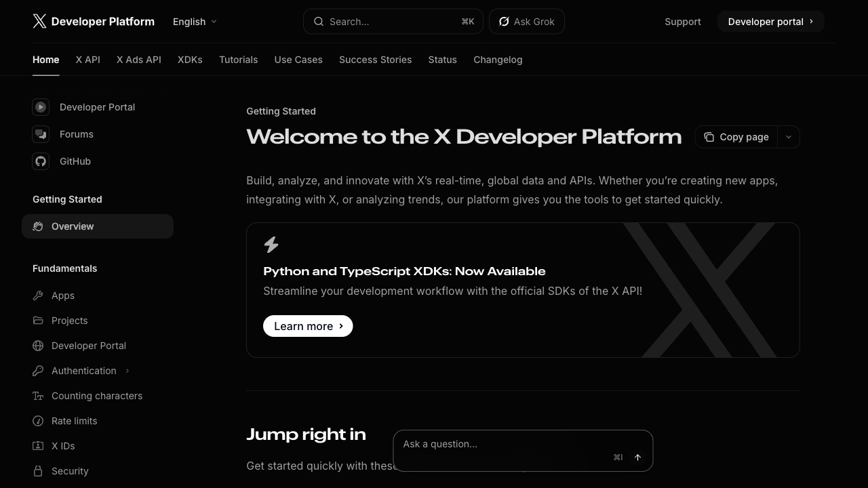
Task: Click the Learn more button
Action: (308, 326)
